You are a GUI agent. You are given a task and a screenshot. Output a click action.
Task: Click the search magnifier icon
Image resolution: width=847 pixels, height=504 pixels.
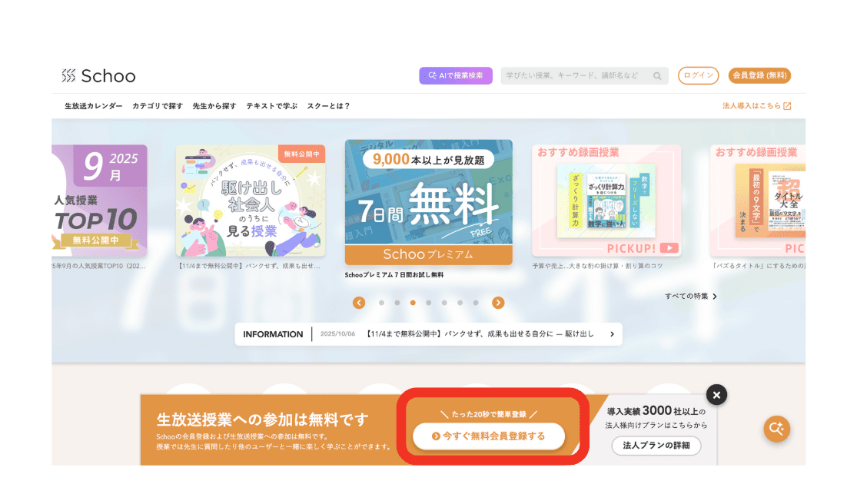pyautogui.click(x=657, y=76)
